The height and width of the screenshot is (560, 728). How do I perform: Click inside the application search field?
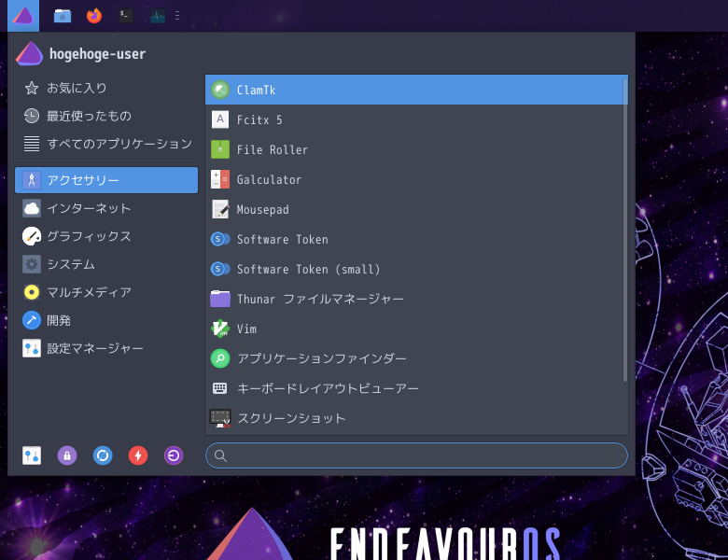pos(416,455)
